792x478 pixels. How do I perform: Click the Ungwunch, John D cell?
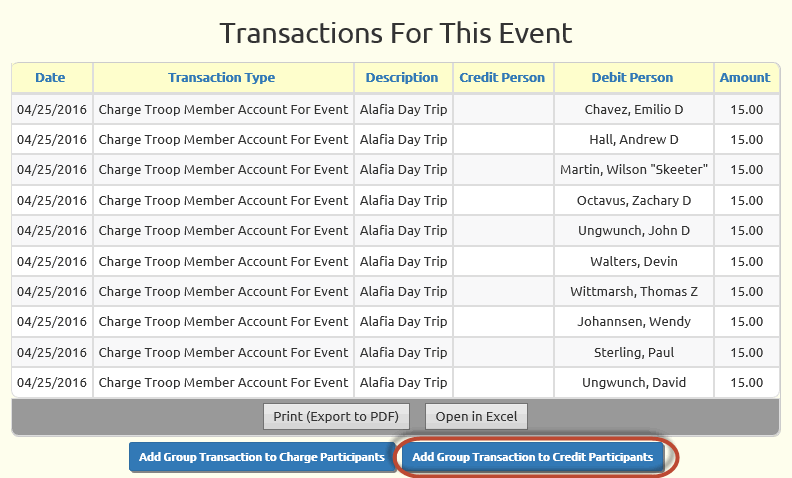coord(634,230)
